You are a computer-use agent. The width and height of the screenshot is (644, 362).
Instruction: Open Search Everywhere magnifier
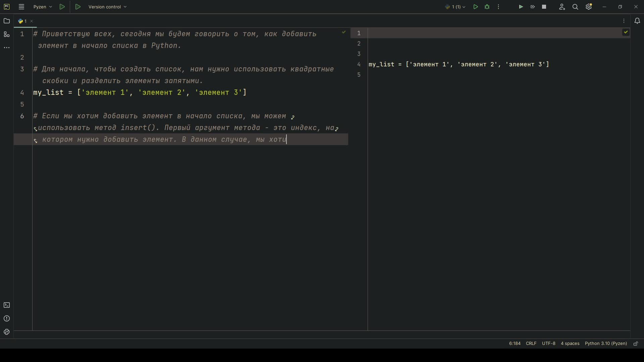[575, 7]
